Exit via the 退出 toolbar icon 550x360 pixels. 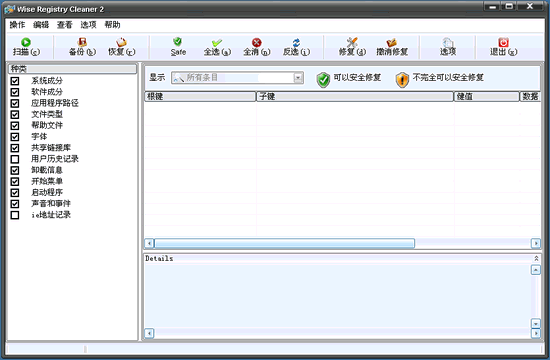click(x=503, y=47)
